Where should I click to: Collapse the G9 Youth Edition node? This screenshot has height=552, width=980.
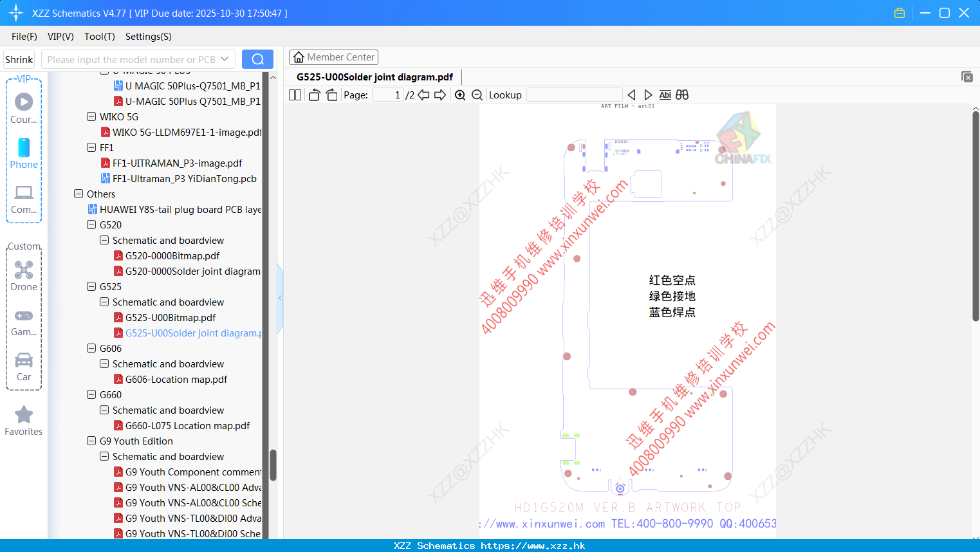pyautogui.click(x=91, y=441)
